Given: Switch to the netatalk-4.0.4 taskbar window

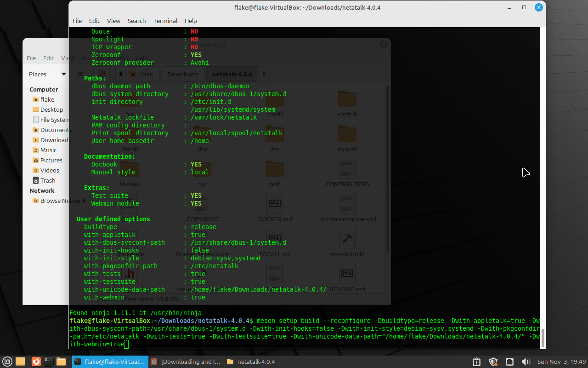Looking at the screenshot, I should 251,362.
